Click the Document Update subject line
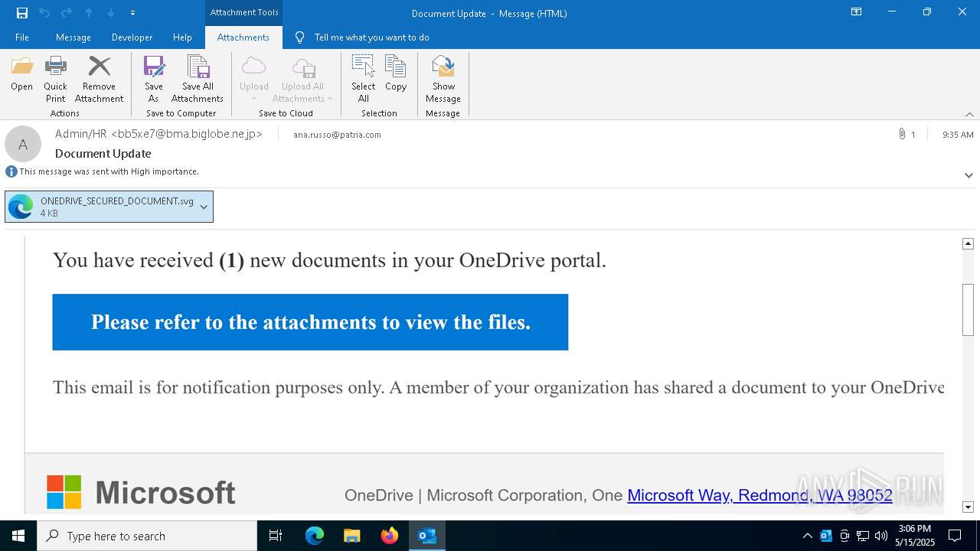This screenshot has height=551, width=980. (x=103, y=153)
